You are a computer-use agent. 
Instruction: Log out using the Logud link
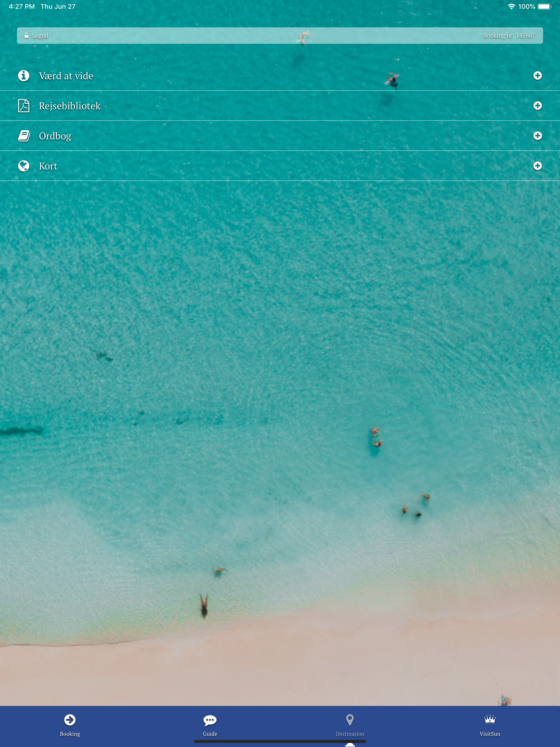pyautogui.click(x=40, y=36)
